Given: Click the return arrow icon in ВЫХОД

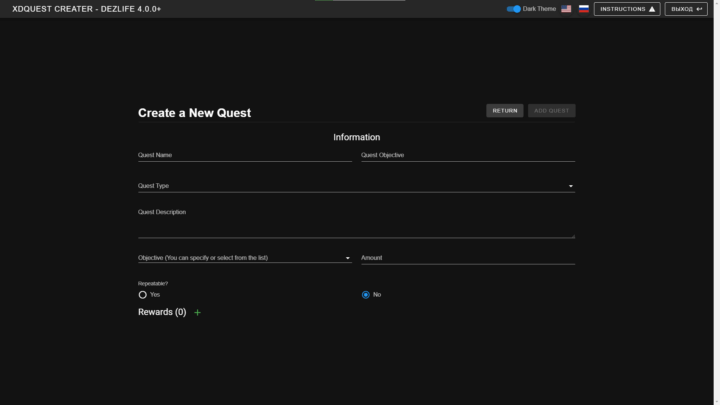Looking at the screenshot, I should (700, 9).
